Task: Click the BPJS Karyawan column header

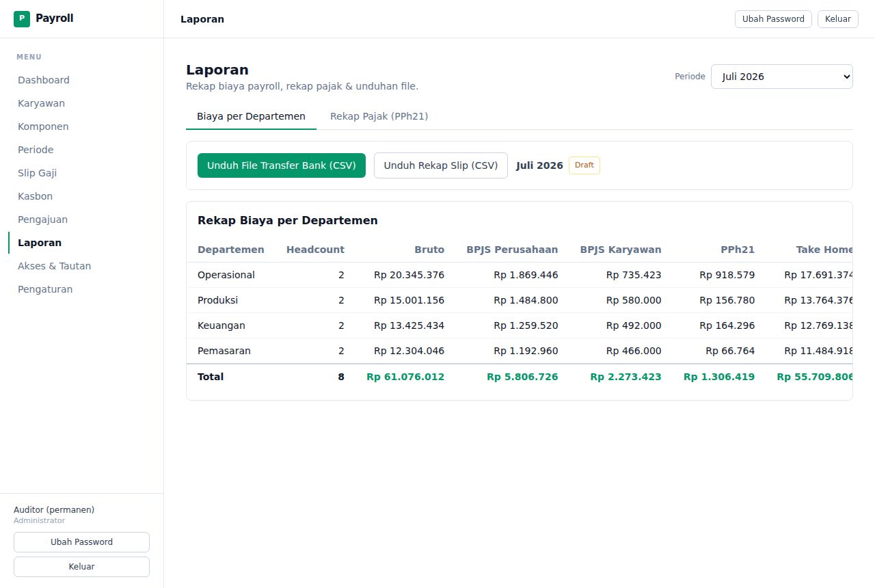Action: point(621,250)
